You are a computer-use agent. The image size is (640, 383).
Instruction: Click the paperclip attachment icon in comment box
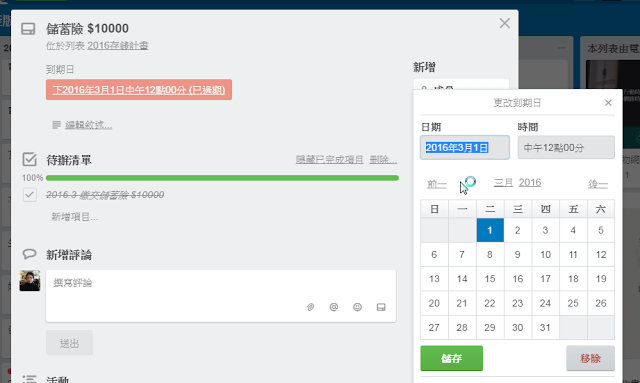(x=311, y=307)
